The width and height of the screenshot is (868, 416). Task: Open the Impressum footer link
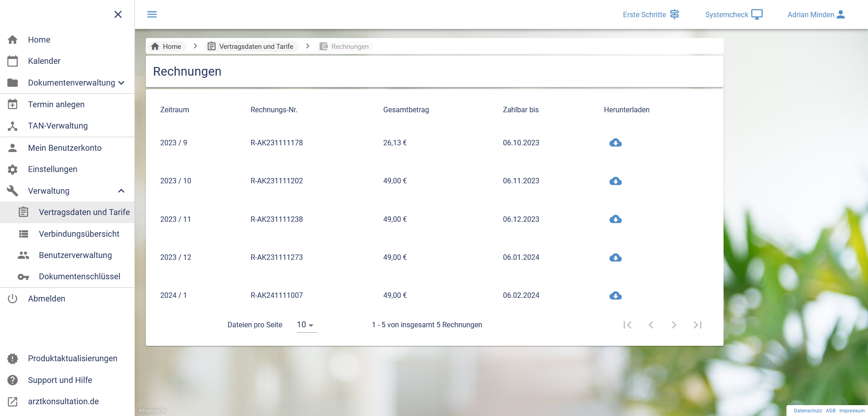tap(852, 411)
